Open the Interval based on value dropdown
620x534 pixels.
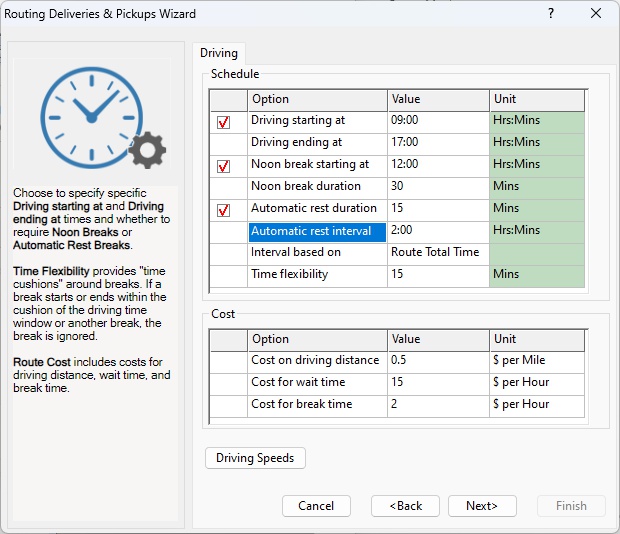coord(437,252)
